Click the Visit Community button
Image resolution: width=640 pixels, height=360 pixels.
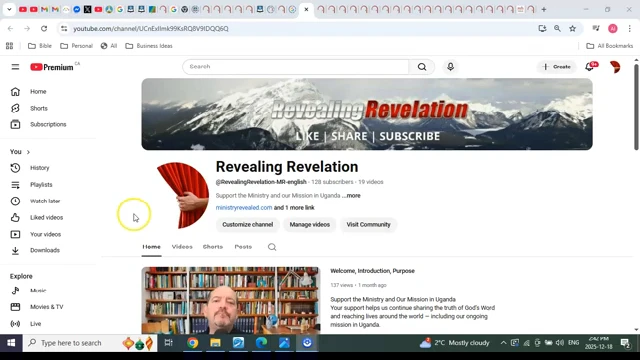click(x=368, y=224)
